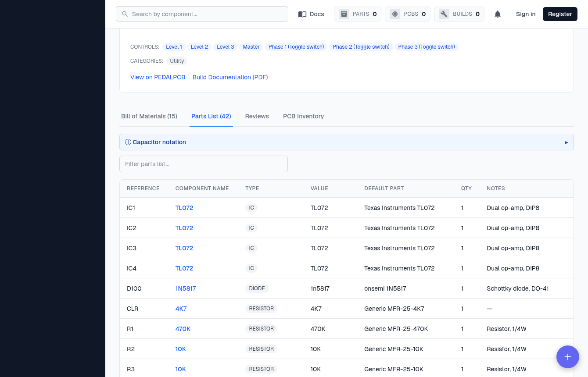588x377 pixels.
Task: Click IC type badge in IC1 row
Action: [x=251, y=208]
